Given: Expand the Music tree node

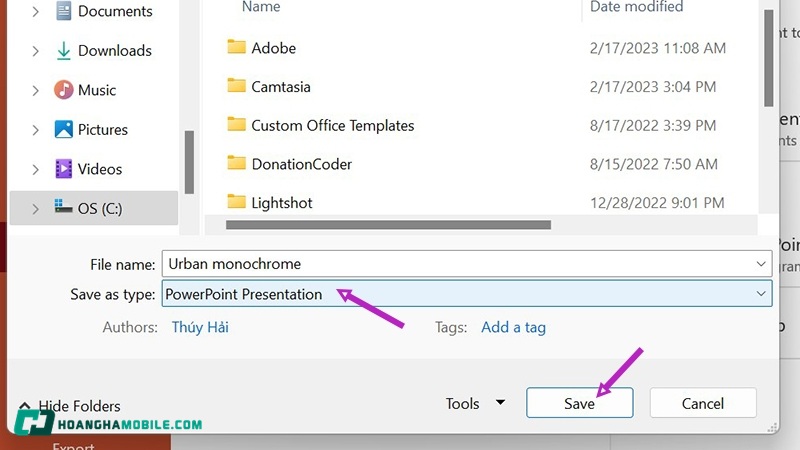Looking at the screenshot, I should click(x=36, y=90).
